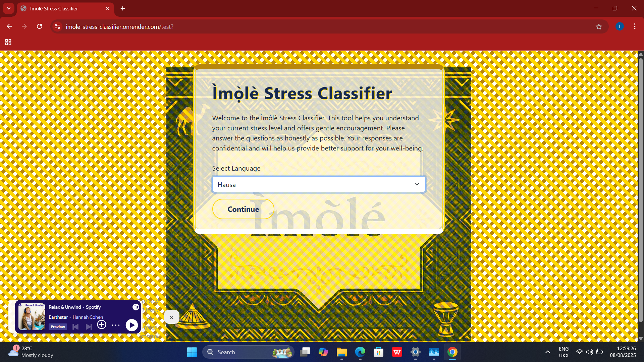
Task: Open the Chrome profile avatar
Action: tap(620, 26)
